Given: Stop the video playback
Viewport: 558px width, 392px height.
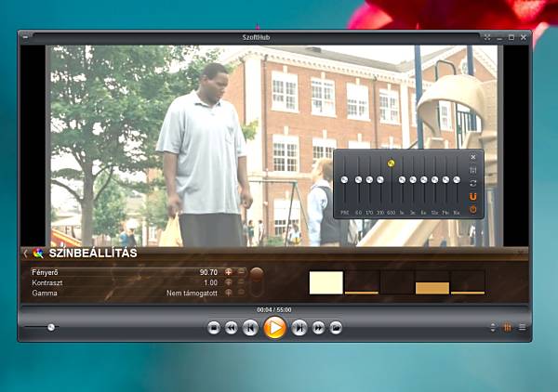Looking at the screenshot, I should pos(214,328).
